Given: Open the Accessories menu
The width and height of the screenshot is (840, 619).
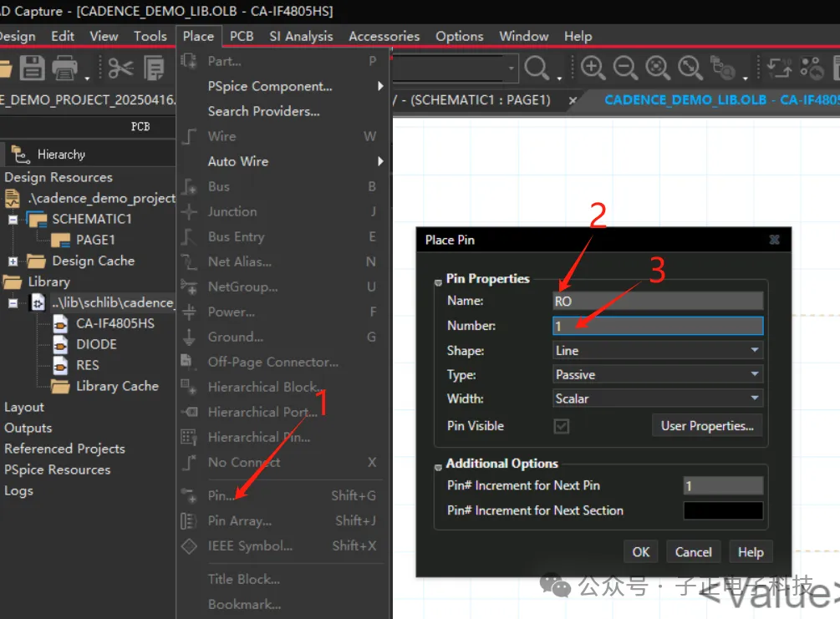Looking at the screenshot, I should (x=384, y=36).
